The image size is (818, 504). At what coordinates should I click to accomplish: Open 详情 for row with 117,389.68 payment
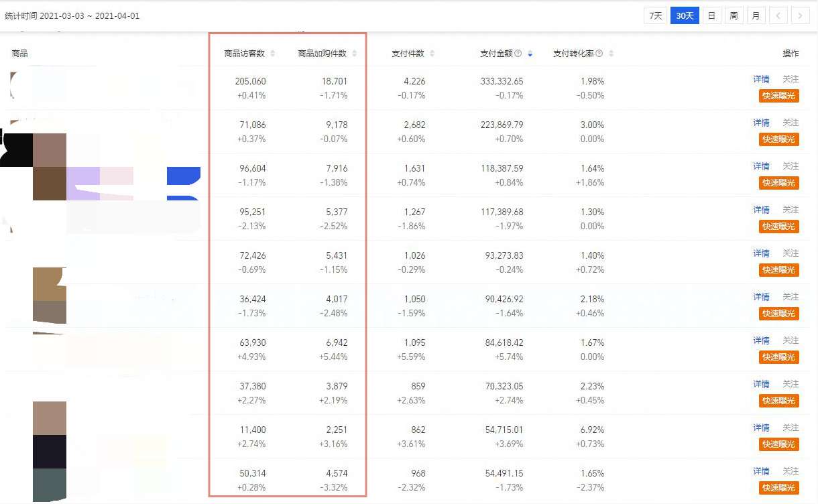(x=761, y=210)
